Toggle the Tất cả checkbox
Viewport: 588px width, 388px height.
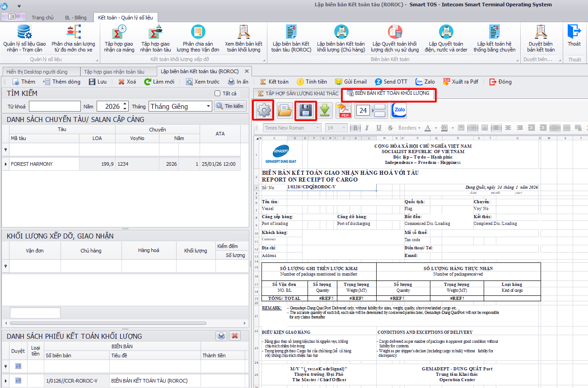[x=218, y=93]
